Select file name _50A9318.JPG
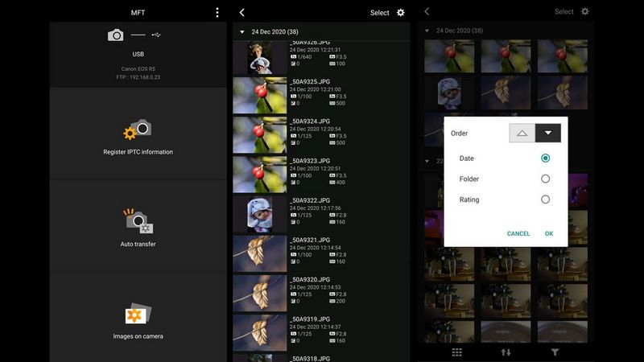This screenshot has height=362, width=644. point(310,358)
